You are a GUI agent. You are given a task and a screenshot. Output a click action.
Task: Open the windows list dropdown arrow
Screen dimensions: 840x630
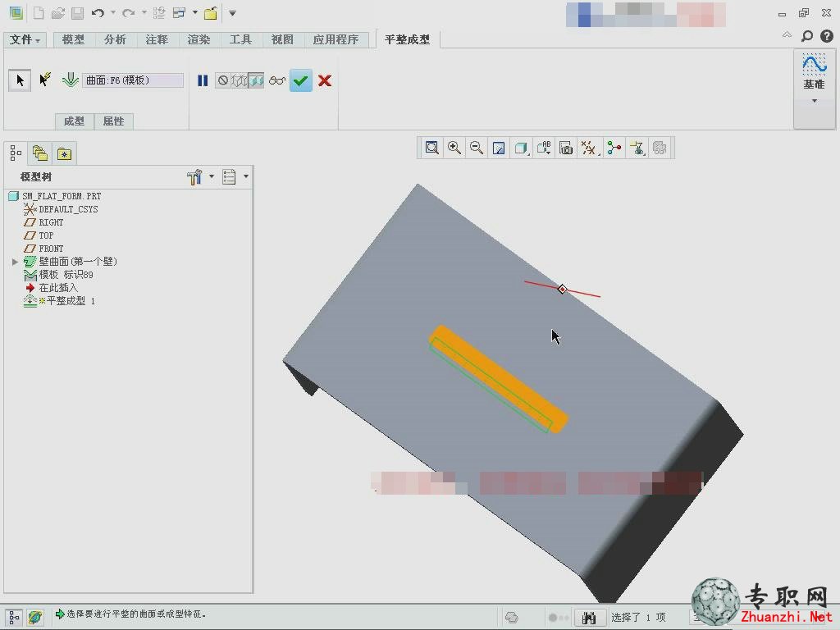[195, 13]
